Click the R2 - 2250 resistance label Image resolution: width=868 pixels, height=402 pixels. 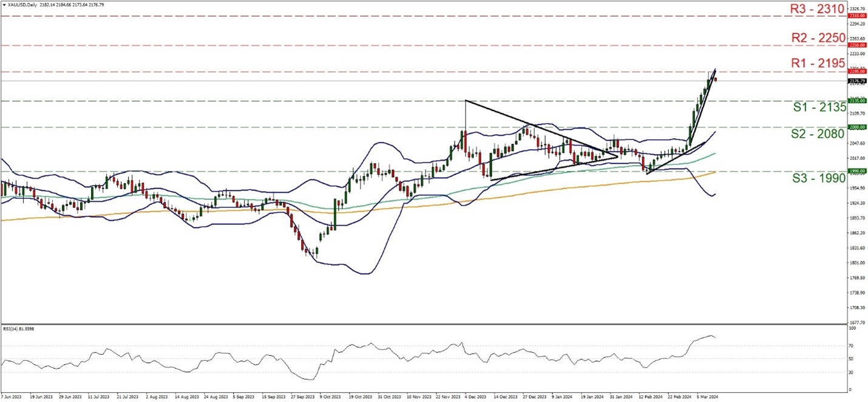coord(817,38)
